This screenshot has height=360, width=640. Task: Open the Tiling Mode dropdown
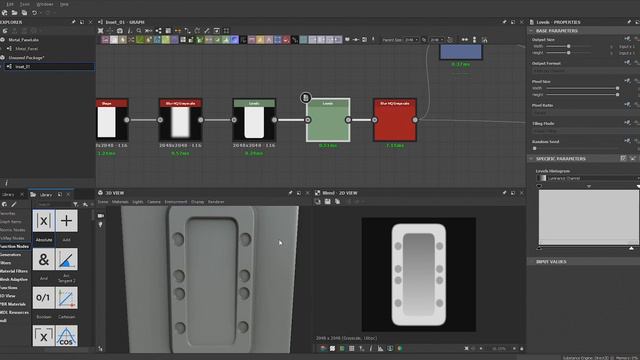[x=585, y=131]
